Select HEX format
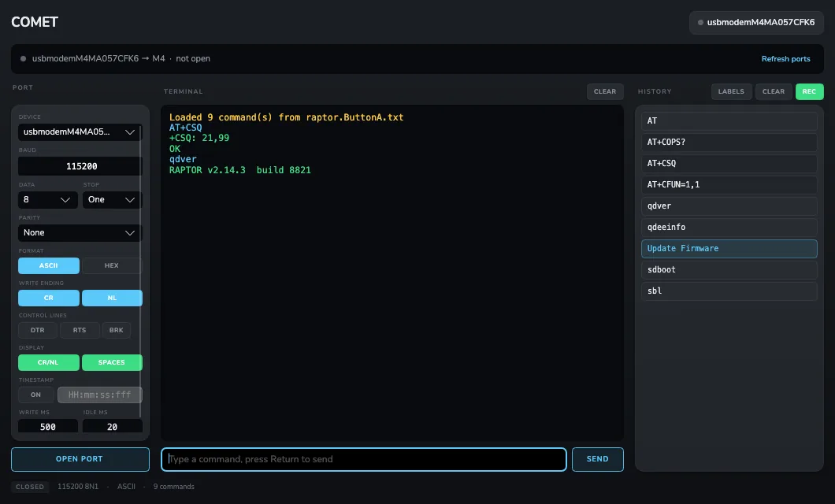Screen dimensions: 835x504 tap(112, 265)
